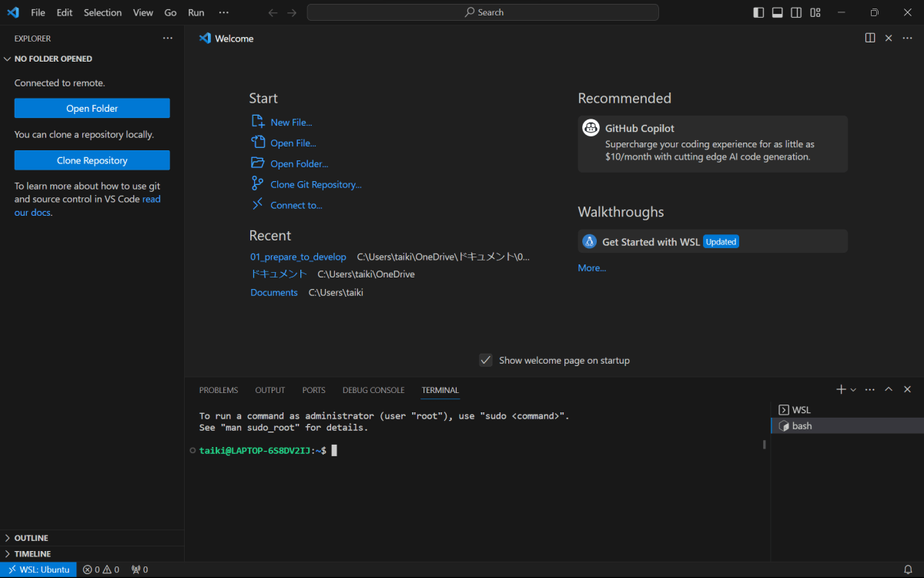This screenshot has width=924, height=578.
Task: Click the Open File icon
Action: click(x=258, y=142)
